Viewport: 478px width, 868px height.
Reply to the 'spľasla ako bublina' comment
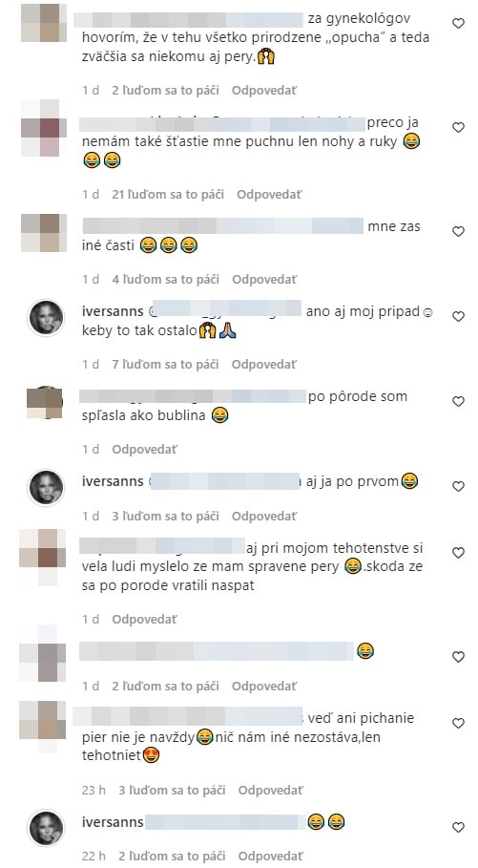point(144,450)
